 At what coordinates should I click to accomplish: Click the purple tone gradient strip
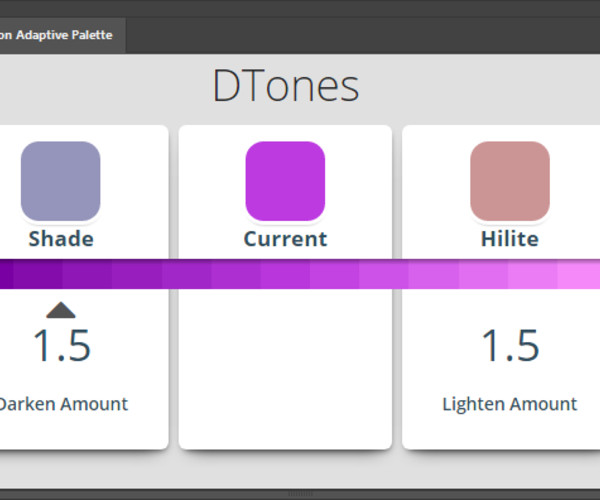[300, 274]
